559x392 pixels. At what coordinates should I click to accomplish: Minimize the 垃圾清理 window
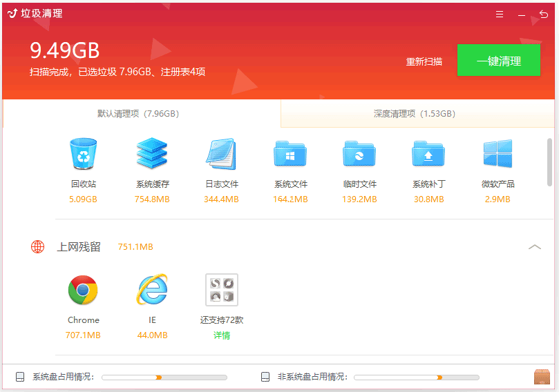pyautogui.click(x=522, y=15)
